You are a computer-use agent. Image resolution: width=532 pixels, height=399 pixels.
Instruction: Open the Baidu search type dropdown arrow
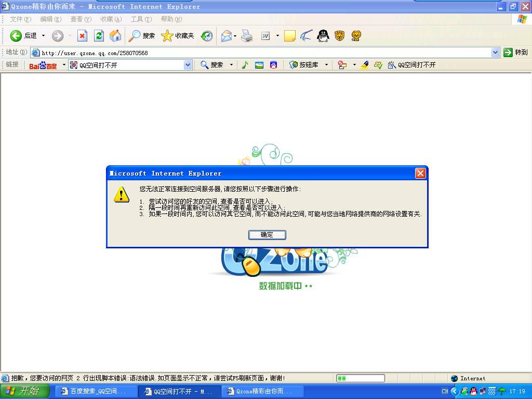(x=231, y=65)
